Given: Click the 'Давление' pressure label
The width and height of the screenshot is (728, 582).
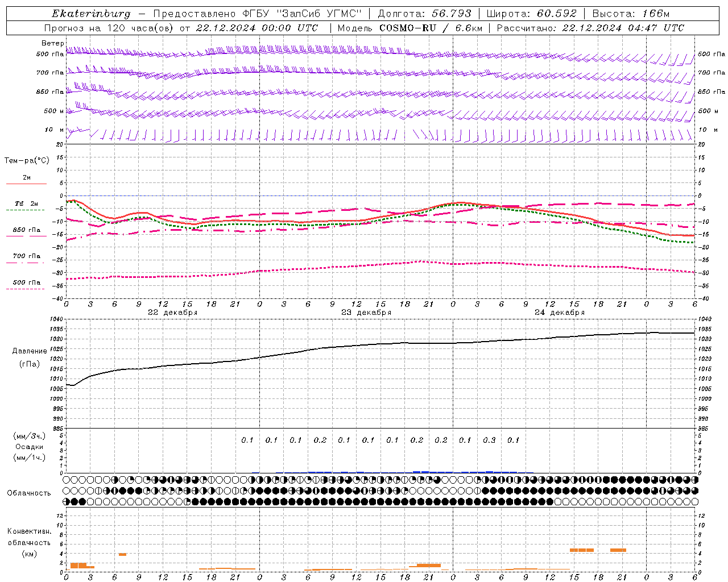Looking at the screenshot, I should (30, 351).
